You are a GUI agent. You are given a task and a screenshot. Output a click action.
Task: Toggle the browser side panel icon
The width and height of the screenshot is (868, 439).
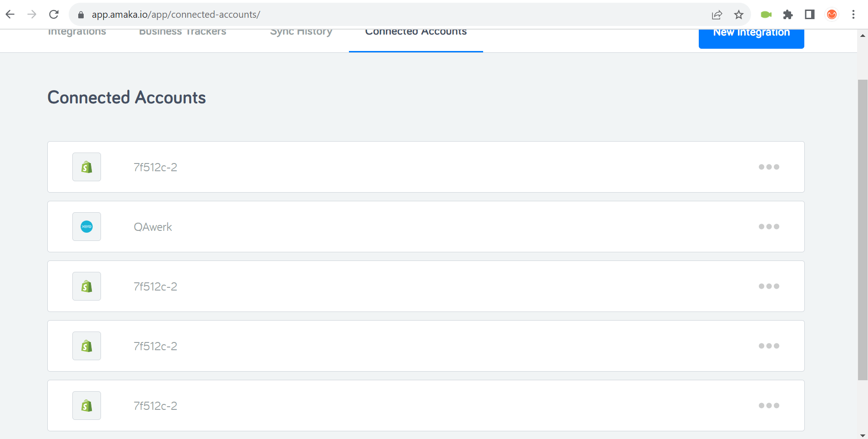point(810,15)
